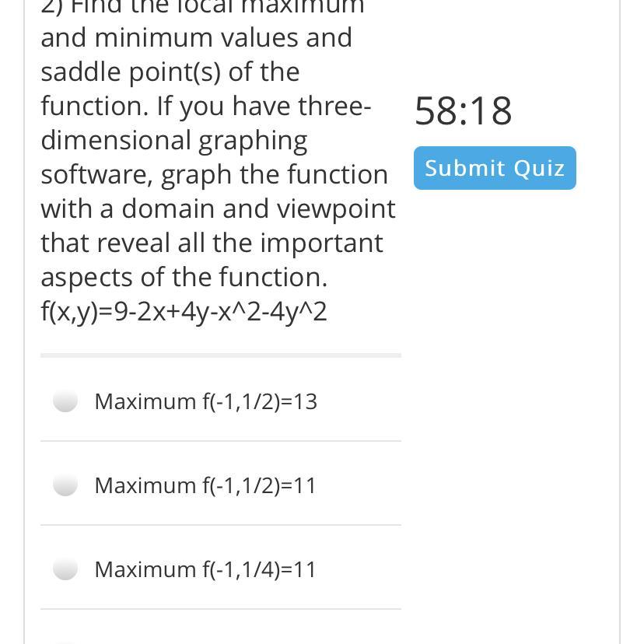Click the cut-off top line "2) Find the local maximum"

click(x=202, y=6)
